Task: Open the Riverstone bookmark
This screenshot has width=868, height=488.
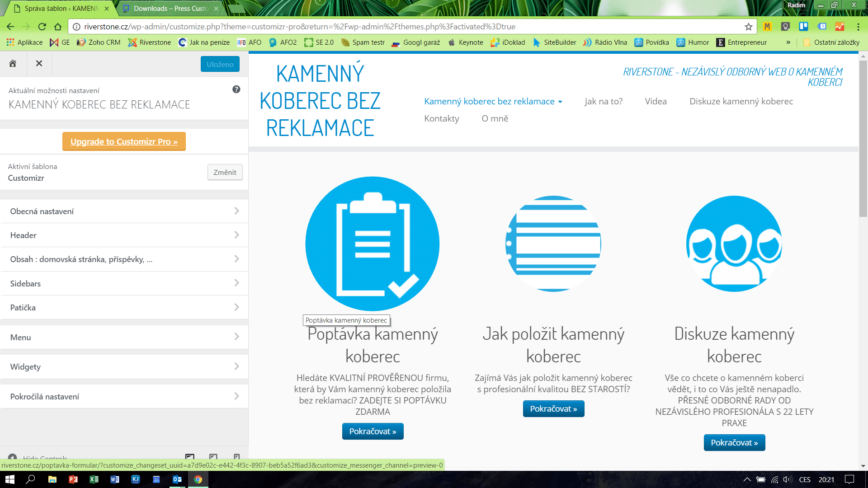Action: pos(150,42)
